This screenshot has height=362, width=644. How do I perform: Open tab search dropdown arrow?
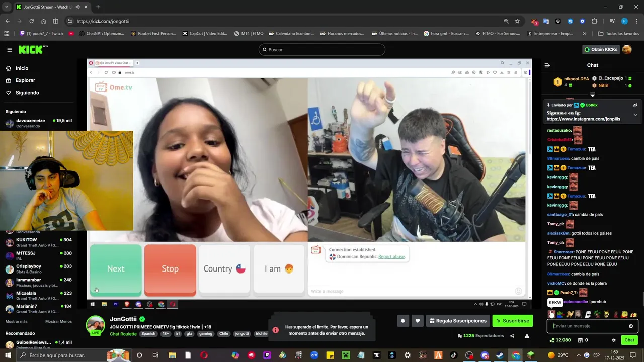(x=7, y=7)
